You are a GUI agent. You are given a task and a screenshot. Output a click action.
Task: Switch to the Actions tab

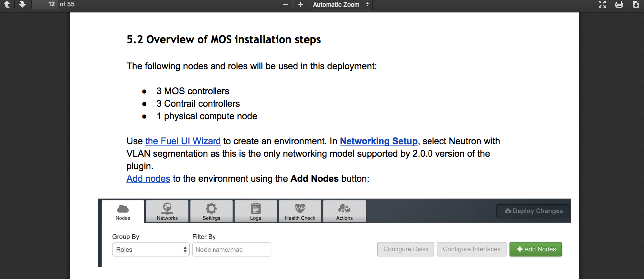pyautogui.click(x=344, y=211)
